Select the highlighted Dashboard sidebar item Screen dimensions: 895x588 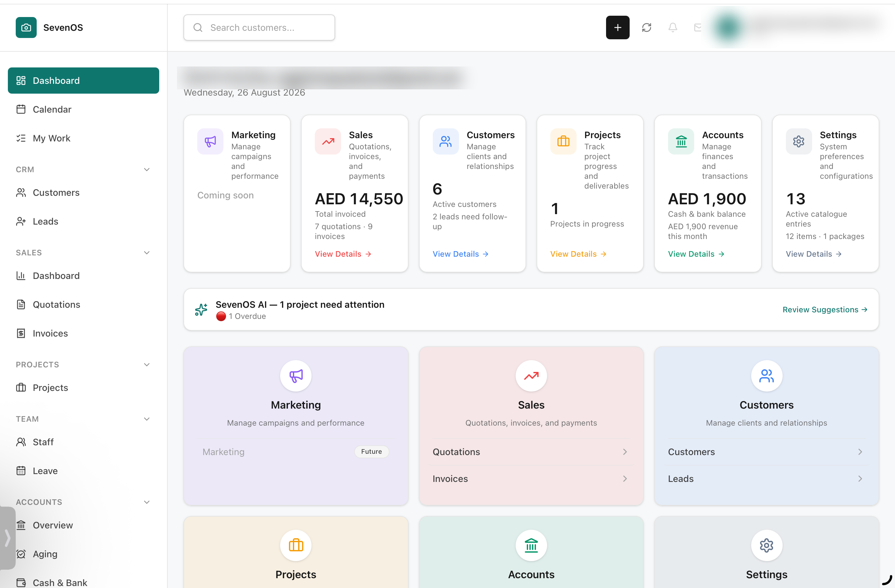84,81
